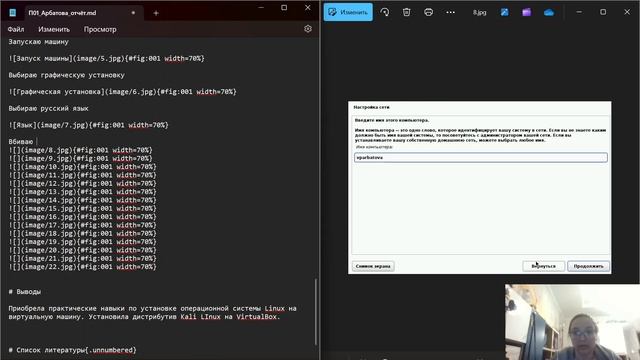Viewport: 640px width, 360px height.
Task: Open Notepad settings gear
Action: point(308,29)
